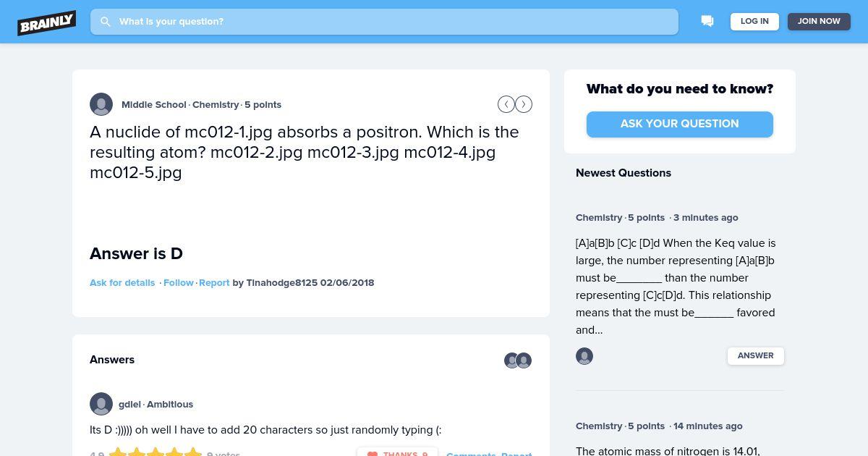This screenshot has height=456, width=868.
Task: Open avatar under Keq question
Action: (x=584, y=356)
